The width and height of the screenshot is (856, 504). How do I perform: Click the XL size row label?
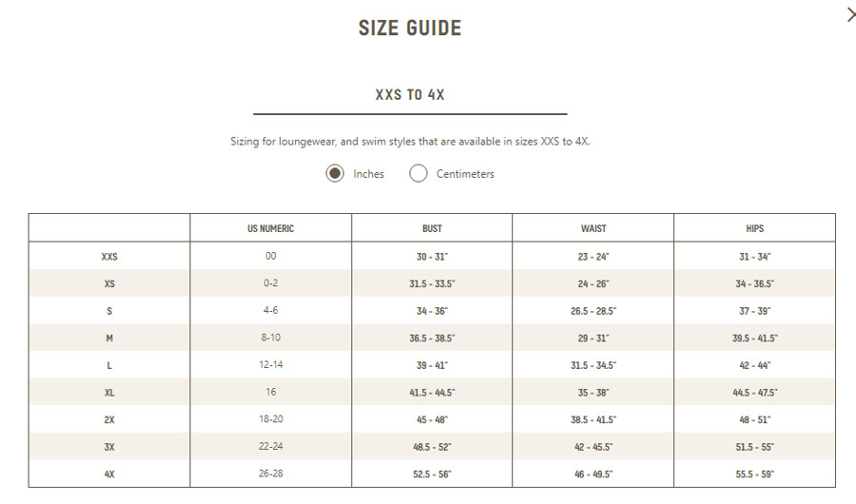click(x=109, y=393)
